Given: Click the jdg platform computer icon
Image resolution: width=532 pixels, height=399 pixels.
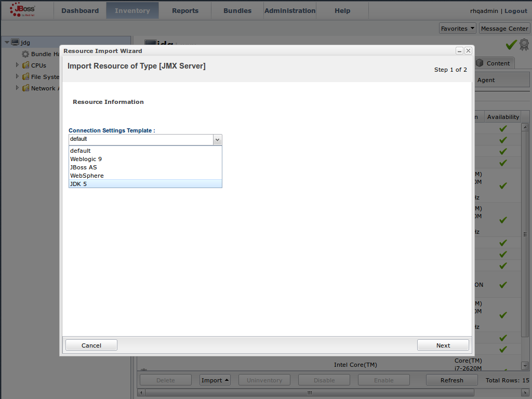Looking at the screenshot, I should tap(15, 43).
